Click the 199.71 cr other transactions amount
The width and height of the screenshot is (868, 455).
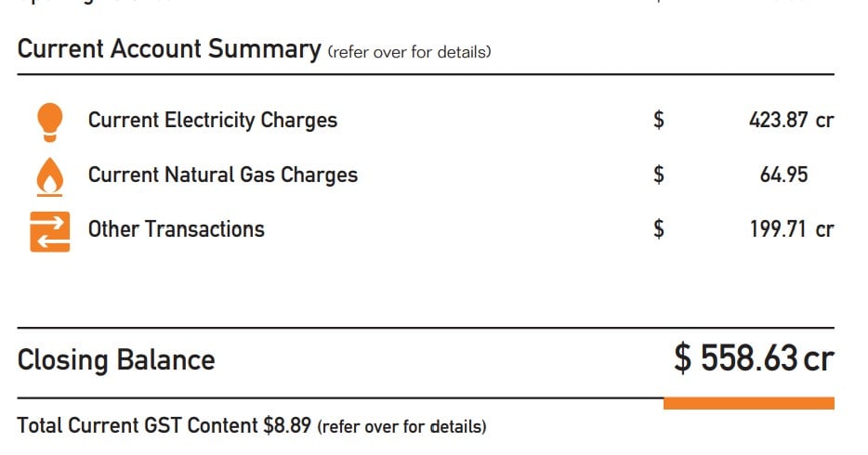792,228
